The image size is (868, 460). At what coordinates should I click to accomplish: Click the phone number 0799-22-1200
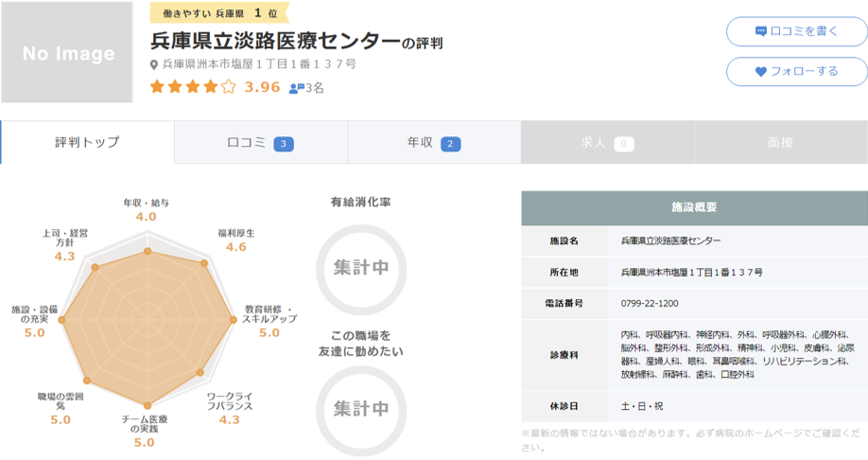[650, 304]
